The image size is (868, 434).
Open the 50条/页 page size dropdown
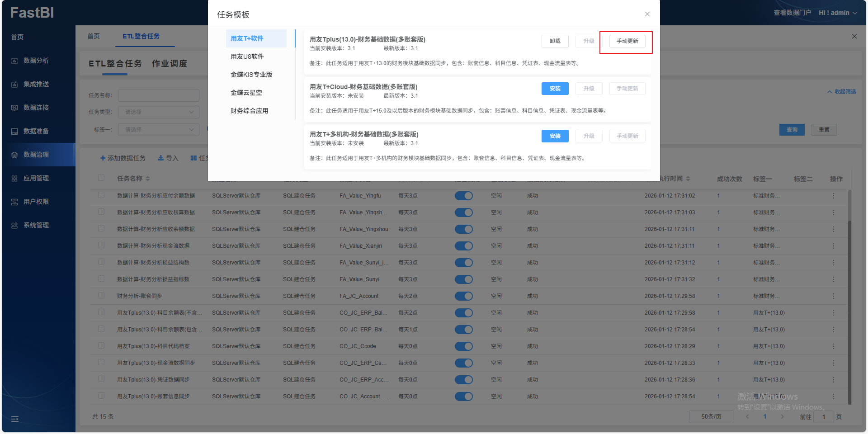(711, 417)
